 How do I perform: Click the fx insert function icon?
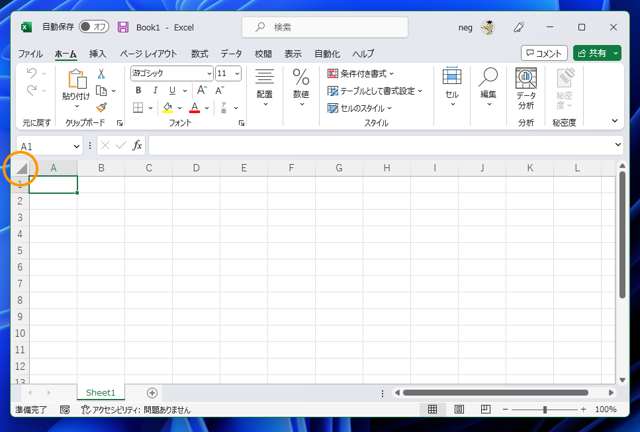(137, 145)
